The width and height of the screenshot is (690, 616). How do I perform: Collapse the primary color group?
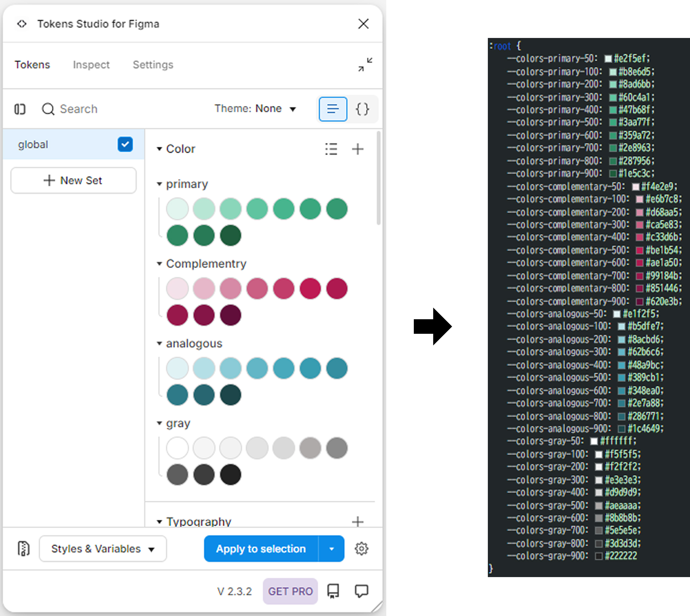[159, 184]
